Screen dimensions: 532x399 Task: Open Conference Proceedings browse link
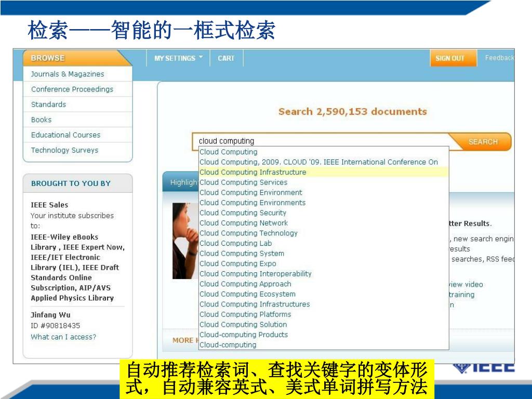tap(72, 89)
